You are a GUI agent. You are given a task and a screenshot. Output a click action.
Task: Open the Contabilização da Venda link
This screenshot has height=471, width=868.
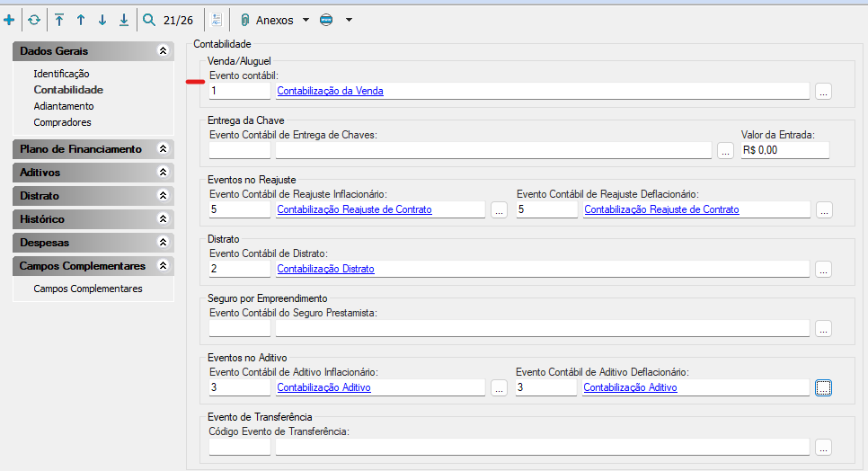click(330, 91)
